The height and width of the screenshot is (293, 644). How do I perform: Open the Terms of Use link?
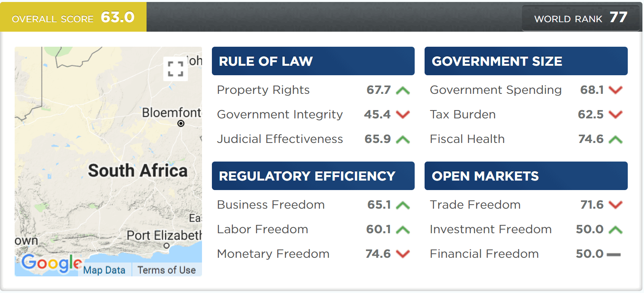[x=166, y=270]
